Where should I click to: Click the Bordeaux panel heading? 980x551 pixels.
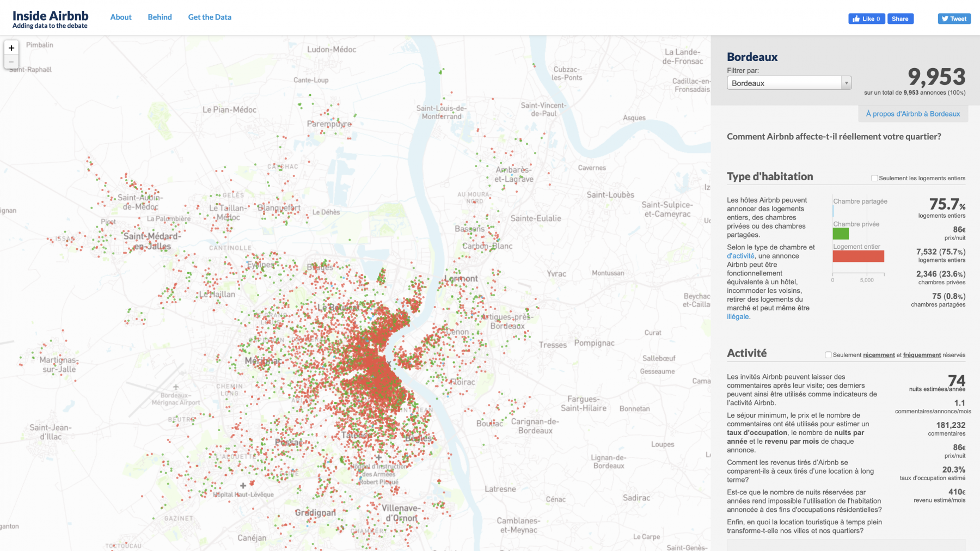click(752, 57)
